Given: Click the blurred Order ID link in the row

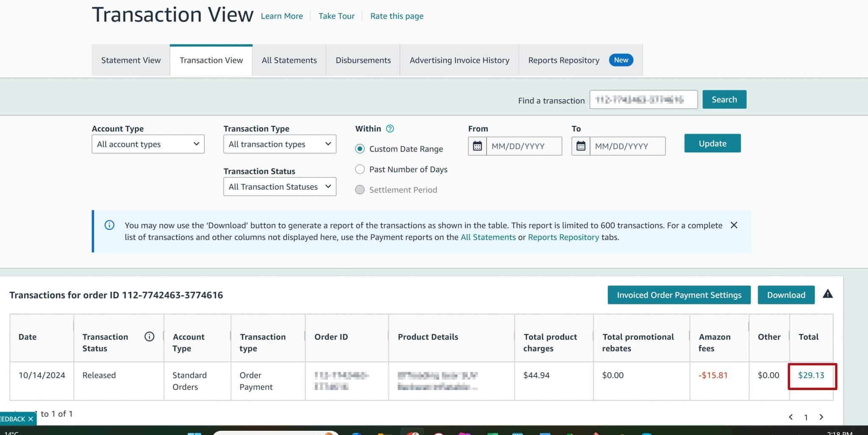Looking at the screenshot, I should coord(342,381).
